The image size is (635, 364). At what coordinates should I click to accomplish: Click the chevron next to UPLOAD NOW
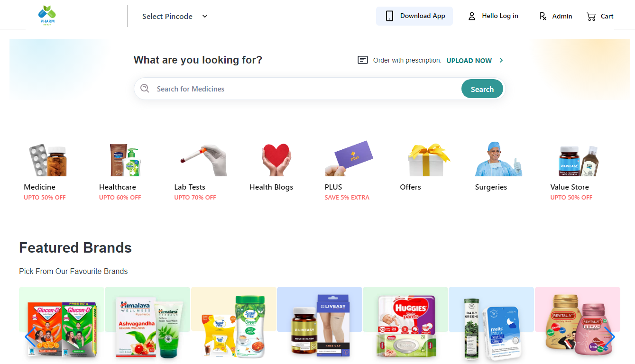501,60
